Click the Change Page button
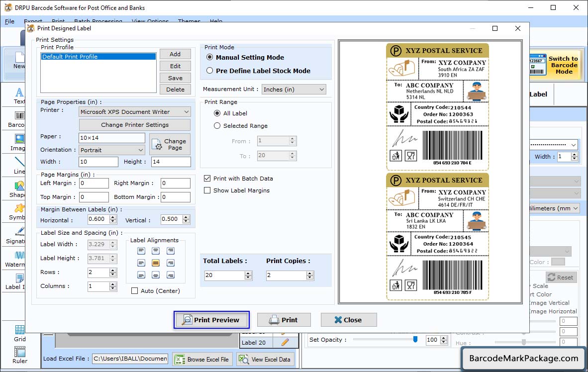The image size is (588, 372). click(170, 144)
